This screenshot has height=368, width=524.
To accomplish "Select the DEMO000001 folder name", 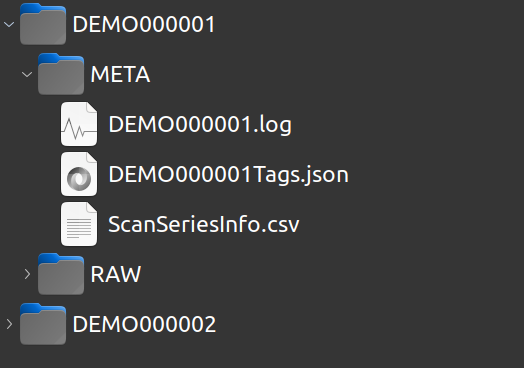I will [144, 24].
